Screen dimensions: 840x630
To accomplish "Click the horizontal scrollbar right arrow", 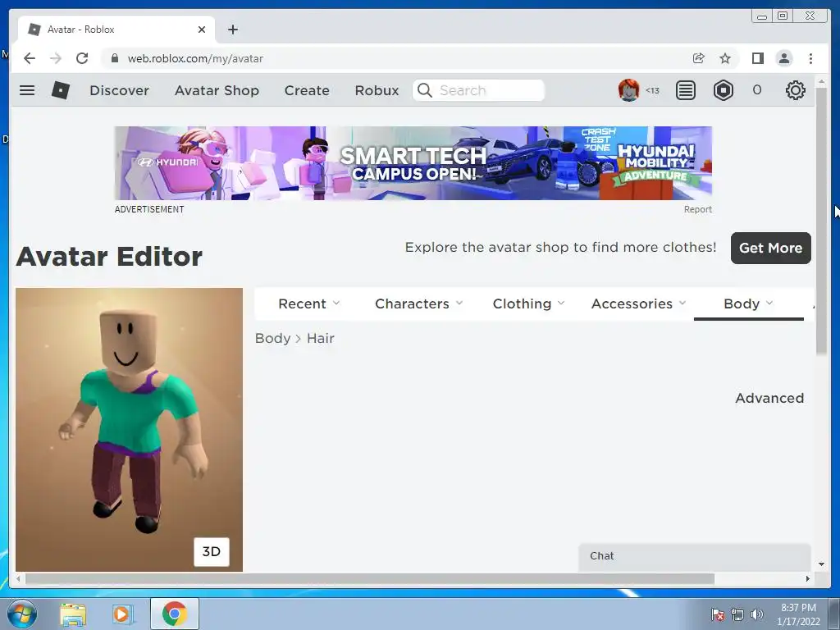I will tap(807, 578).
